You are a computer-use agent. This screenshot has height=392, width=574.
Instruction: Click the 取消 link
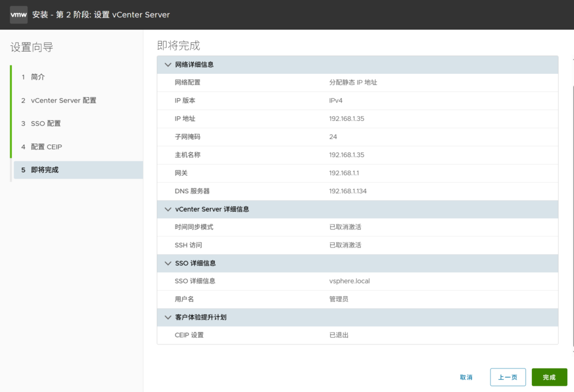(x=466, y=377)
